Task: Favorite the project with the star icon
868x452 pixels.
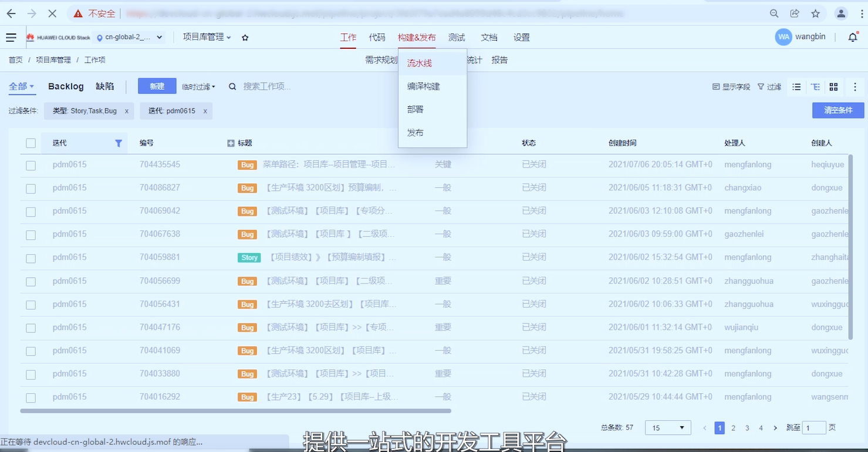Action: [x=245, y=38]
